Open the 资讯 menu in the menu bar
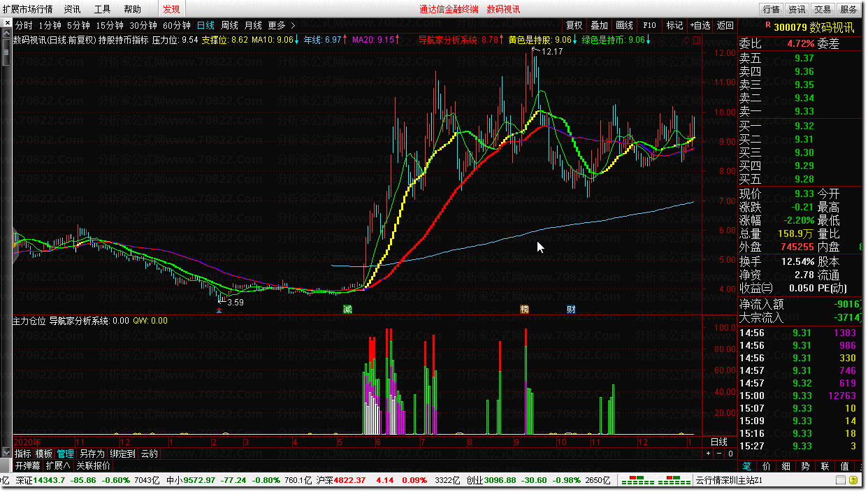Viewport: 868px width, 492px height. [x=72, y=9]
